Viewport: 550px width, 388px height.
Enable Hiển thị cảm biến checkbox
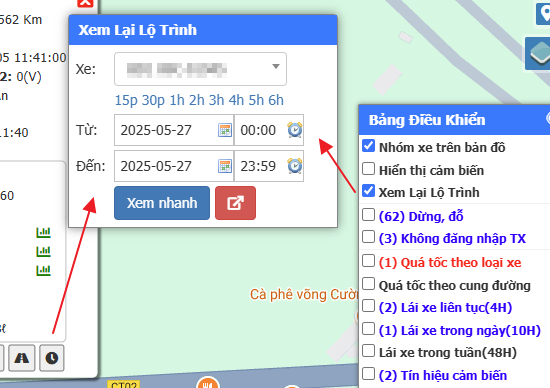click(368, 169)
